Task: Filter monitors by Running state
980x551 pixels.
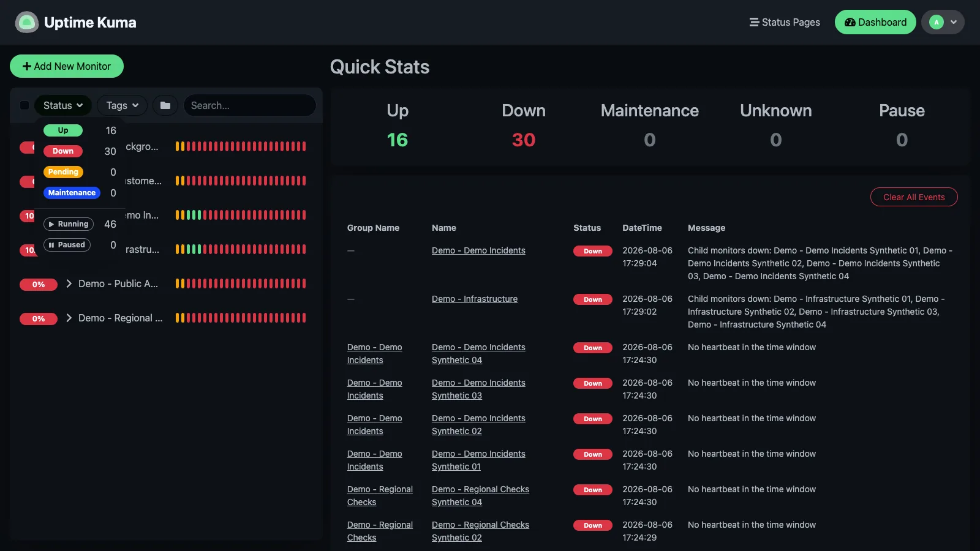Action: point(69,224)
